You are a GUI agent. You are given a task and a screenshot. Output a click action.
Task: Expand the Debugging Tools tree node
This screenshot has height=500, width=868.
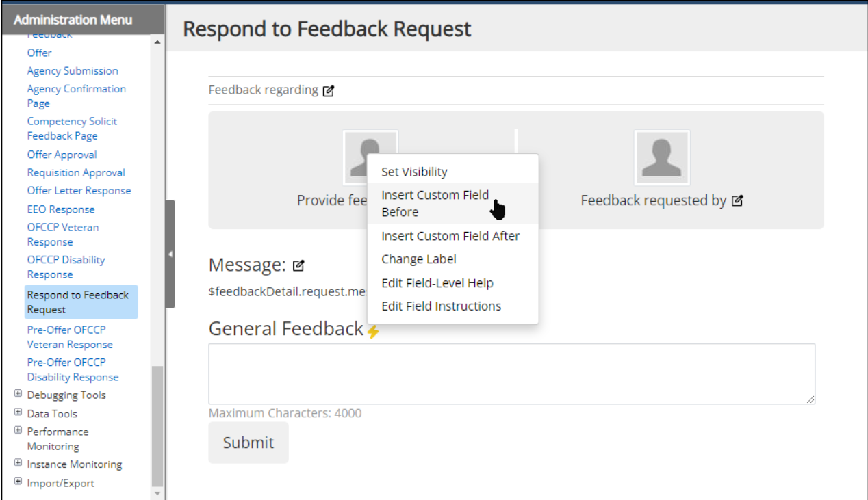coord(18,395)
